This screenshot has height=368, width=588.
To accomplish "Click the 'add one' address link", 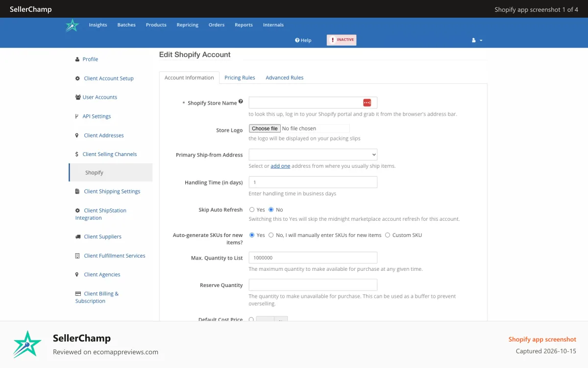I will click(280, 166).
